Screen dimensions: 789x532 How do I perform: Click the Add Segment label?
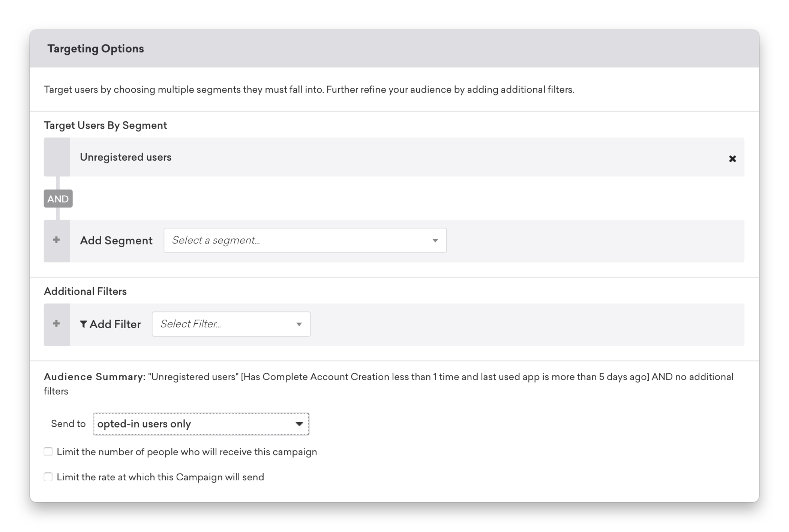coord(116,241)
